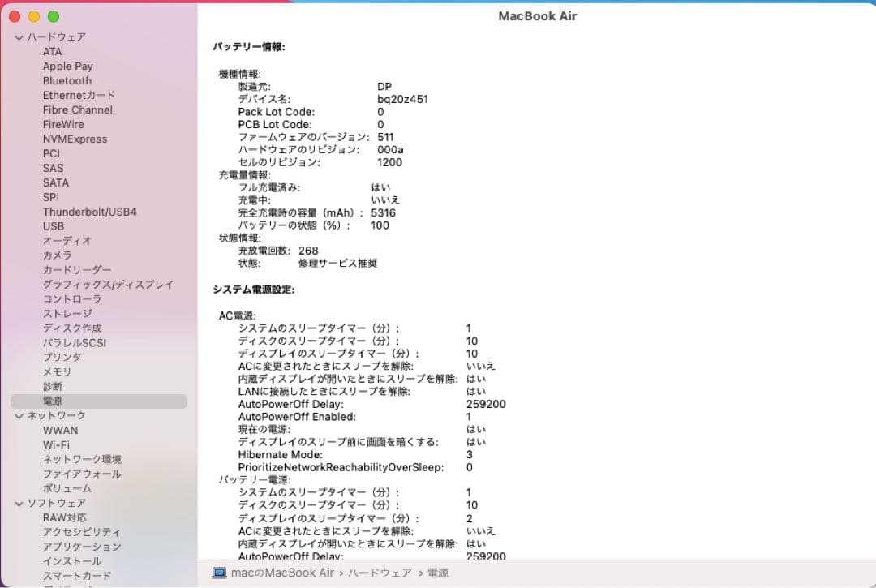876x588 pixels.
Task: Select Apple Pay in the sidebar
Action: (x=68, y=66)
